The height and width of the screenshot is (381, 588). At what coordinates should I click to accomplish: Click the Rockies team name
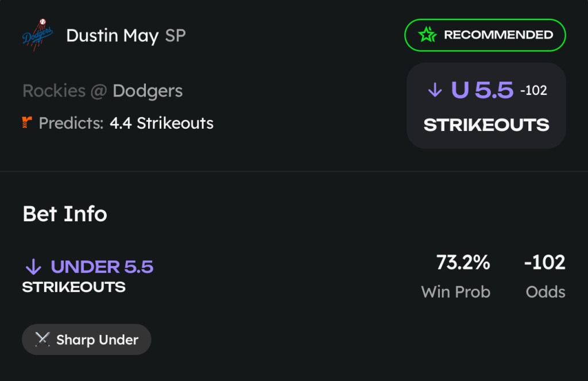tap(54, 91)
